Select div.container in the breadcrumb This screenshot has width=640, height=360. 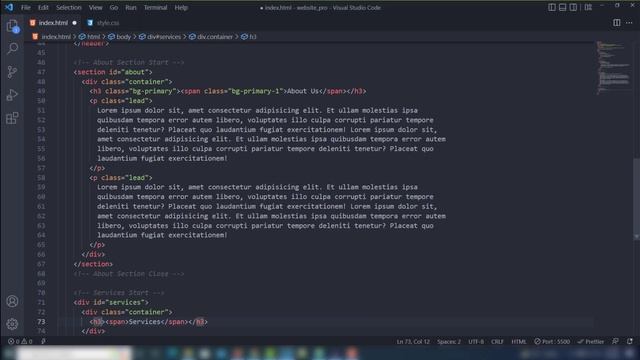click(215, 37)
